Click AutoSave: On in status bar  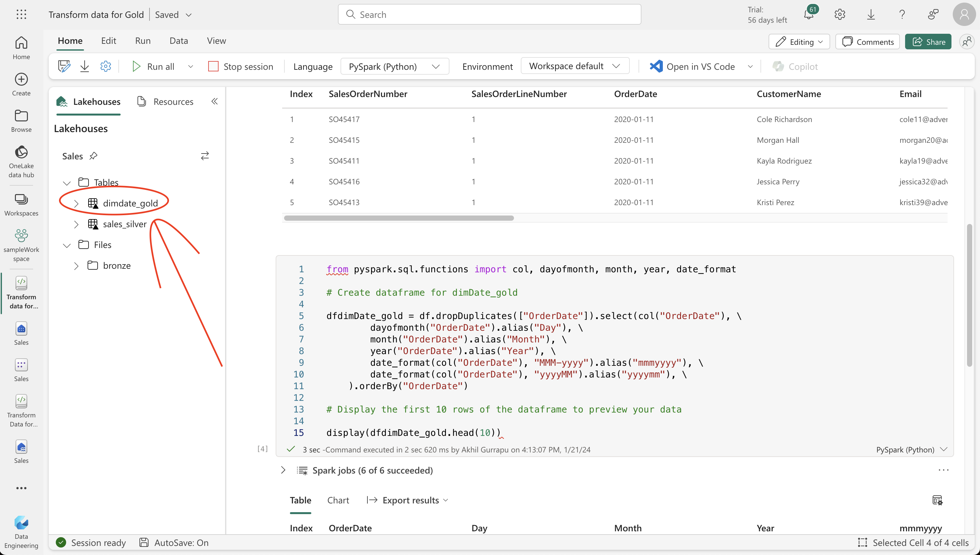tap(174, 542)
